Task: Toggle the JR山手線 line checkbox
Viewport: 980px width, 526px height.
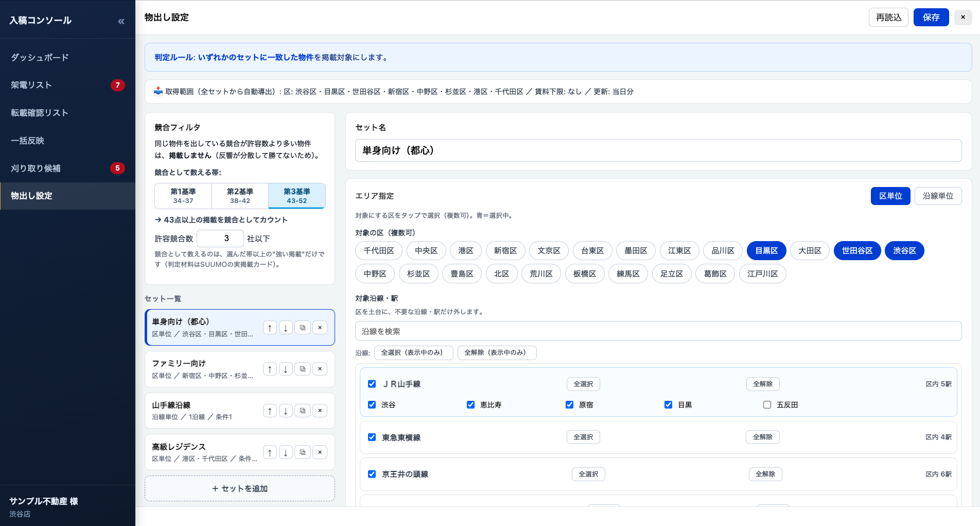Action: [x=372, y=384]
